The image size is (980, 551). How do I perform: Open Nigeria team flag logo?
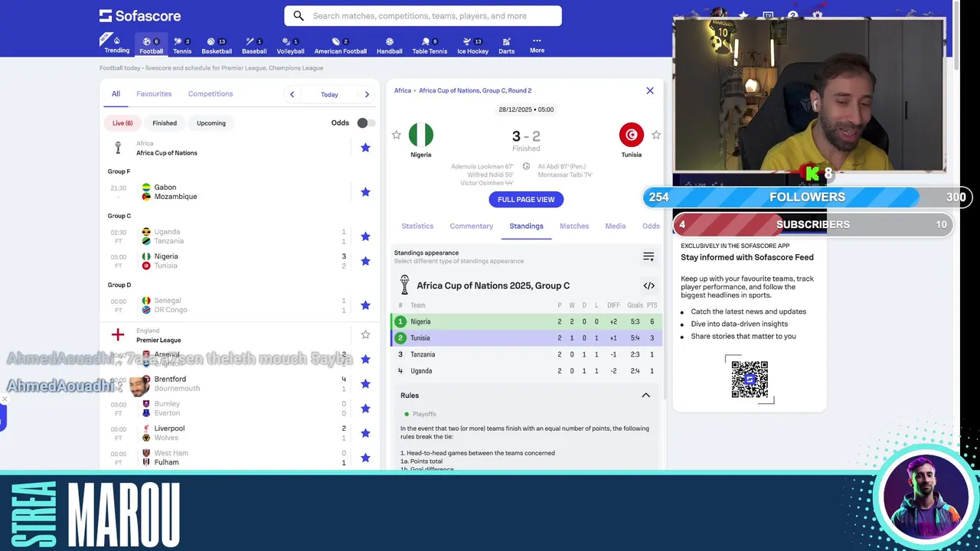click(421, 135)
